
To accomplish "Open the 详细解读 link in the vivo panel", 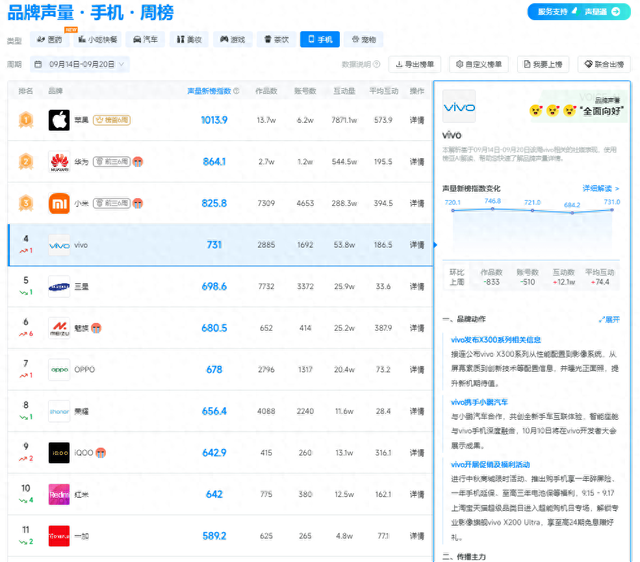I will pyautogui.click(x=601, y=188).
